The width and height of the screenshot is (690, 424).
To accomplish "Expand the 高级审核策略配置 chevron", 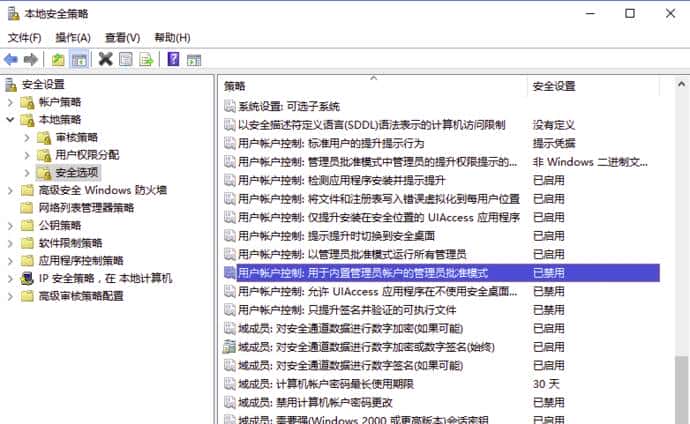I will (x=11, y=296).
